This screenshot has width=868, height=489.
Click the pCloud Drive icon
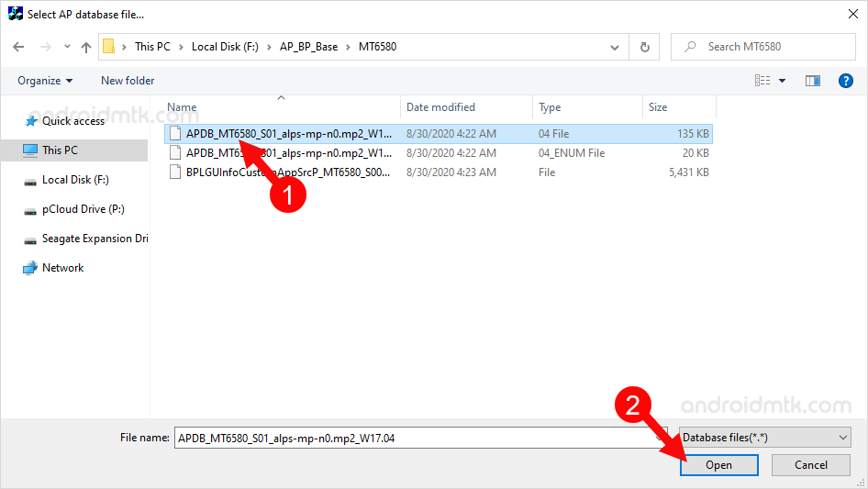pyautogui.click(x=30, y=211)
